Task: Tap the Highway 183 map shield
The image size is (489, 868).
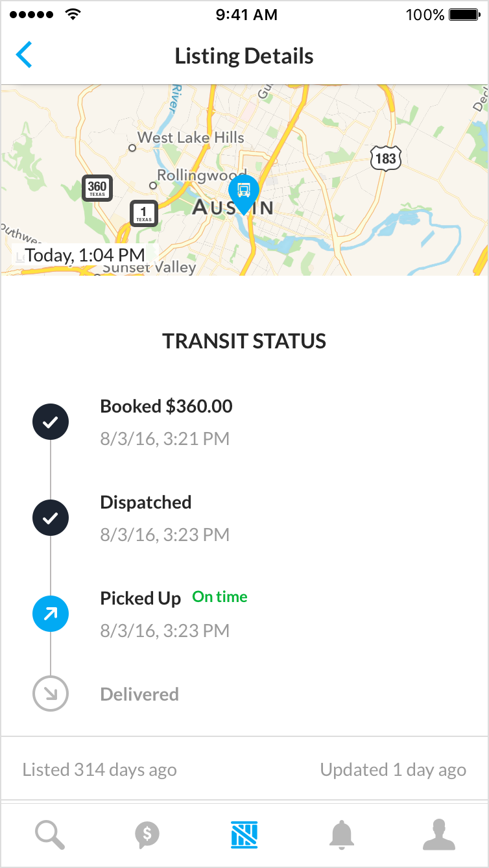Action: pos(386,158)
